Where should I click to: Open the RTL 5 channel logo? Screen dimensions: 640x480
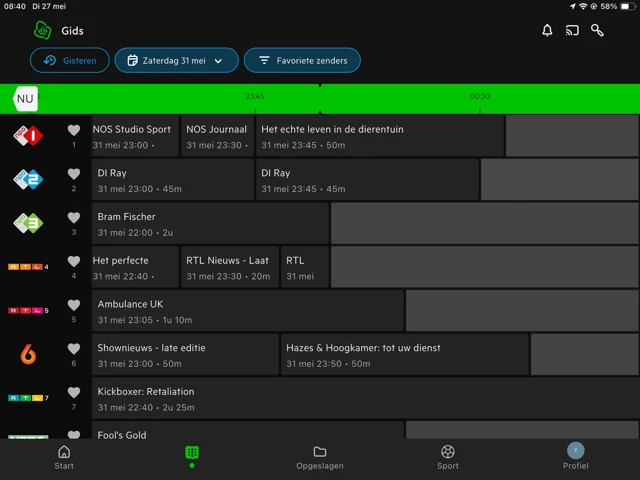pyautogui.click(x=28, y=311)
